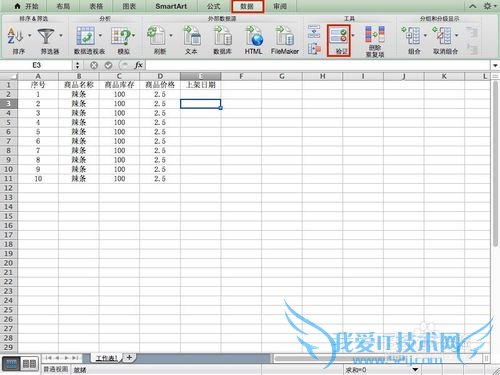
Task: Expand the formula bar arrow
Action: [x=495, y=65]
